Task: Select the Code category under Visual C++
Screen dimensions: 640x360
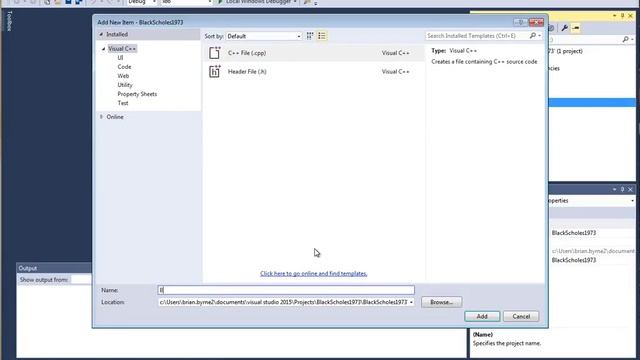Action: coord(124,67)
